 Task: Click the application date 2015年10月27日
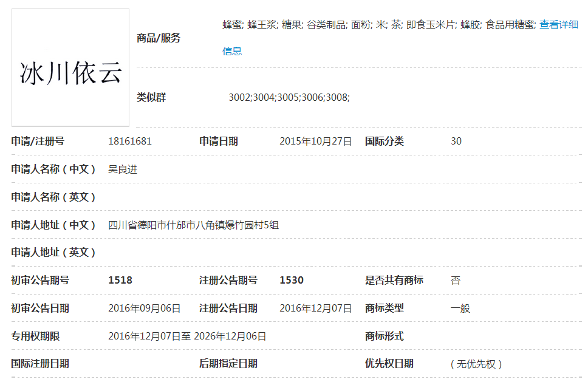pos(315,141)
